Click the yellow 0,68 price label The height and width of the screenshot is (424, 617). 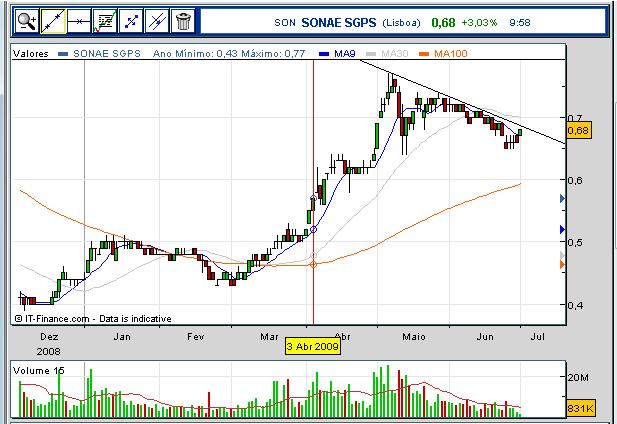pos(578,130)
